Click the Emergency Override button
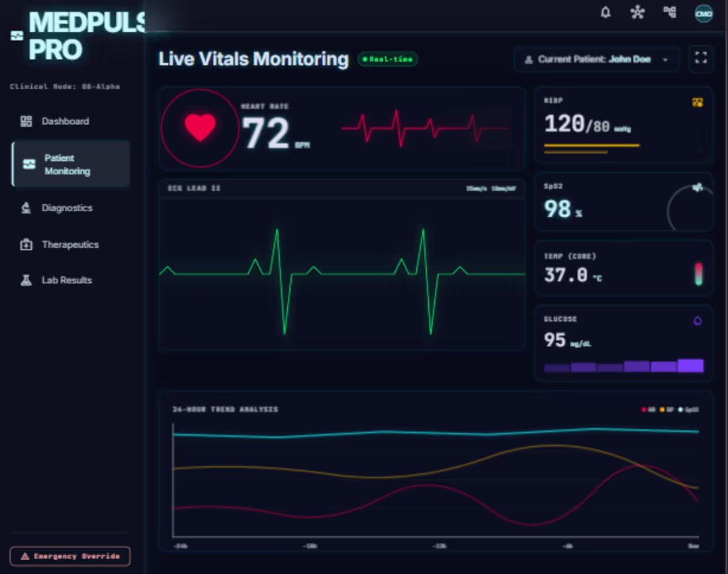 70,556
